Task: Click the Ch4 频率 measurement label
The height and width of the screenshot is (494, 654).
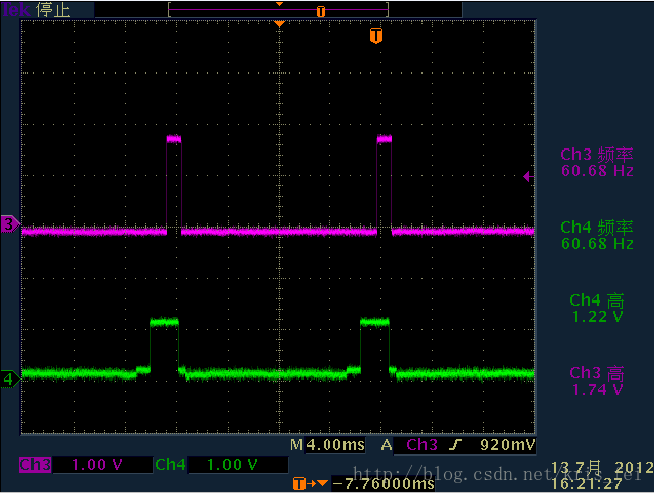Action: click(597, 227)
